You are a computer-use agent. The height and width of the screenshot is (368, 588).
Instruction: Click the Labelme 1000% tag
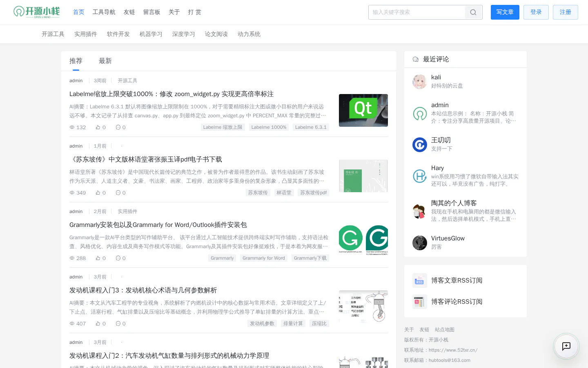(269, 127)
